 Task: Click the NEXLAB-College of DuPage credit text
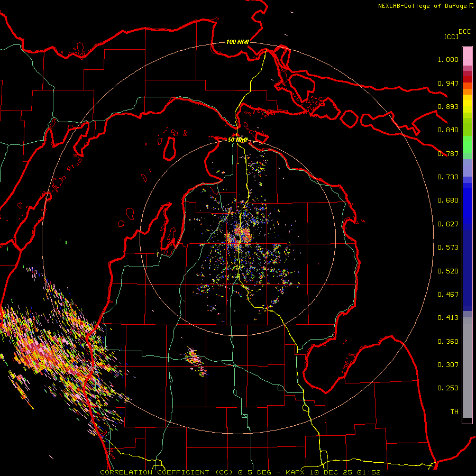tap(422, 6)
